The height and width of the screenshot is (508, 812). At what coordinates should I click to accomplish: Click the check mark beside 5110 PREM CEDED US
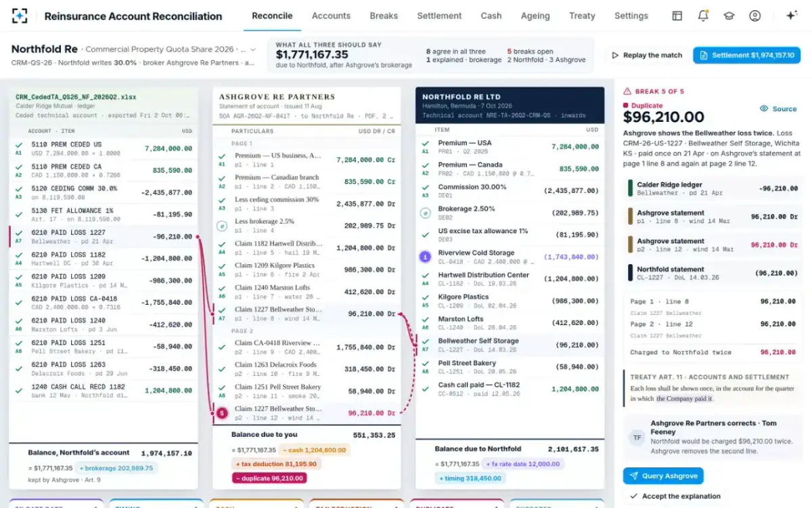[19, 144]
